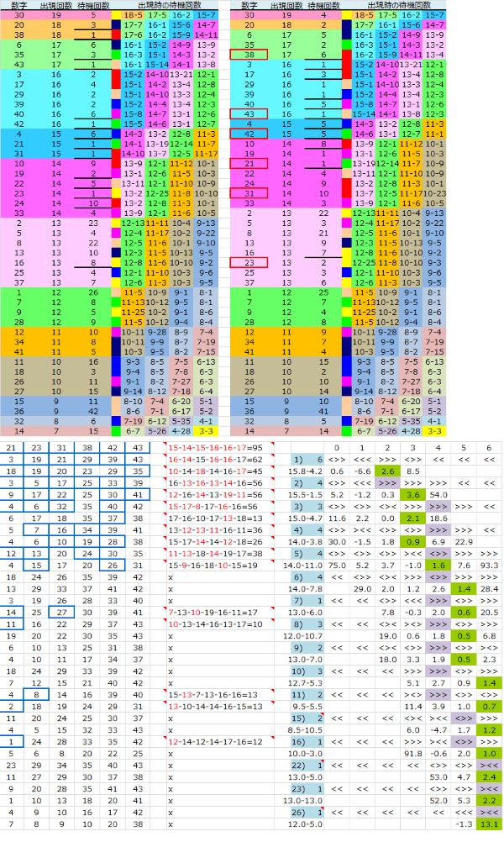
Task: Select wait count 23 in number 2's row
Action: click(x=93, y=224)
